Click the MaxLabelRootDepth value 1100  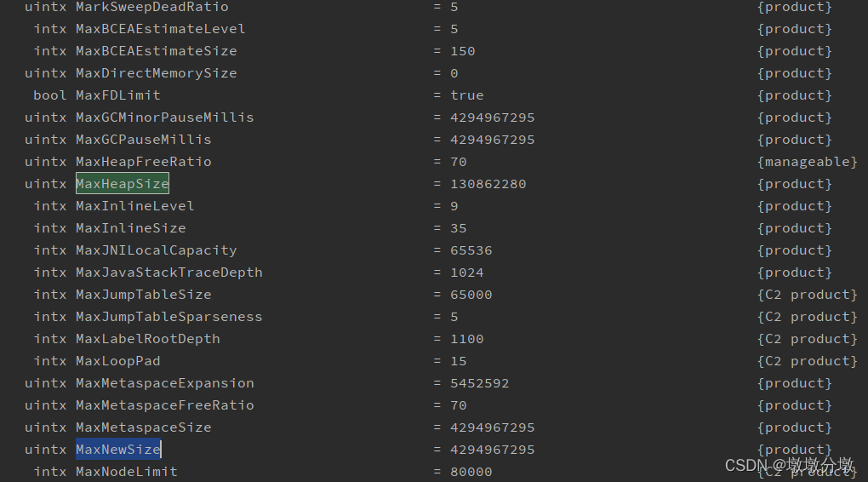(466, 339)
